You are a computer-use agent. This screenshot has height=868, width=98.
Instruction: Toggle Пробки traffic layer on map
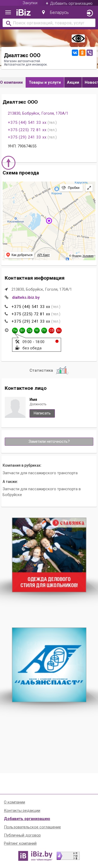(x=71, y=188)
